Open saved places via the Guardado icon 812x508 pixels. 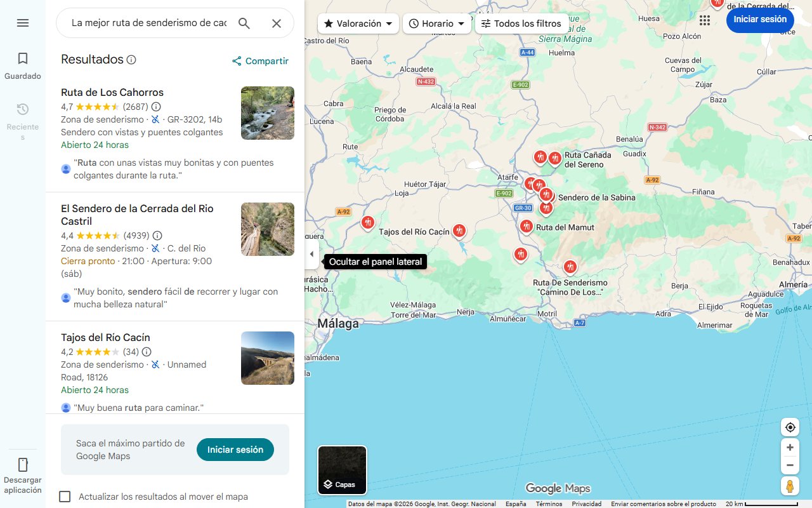pyautogui.click(x=23, y=63)
